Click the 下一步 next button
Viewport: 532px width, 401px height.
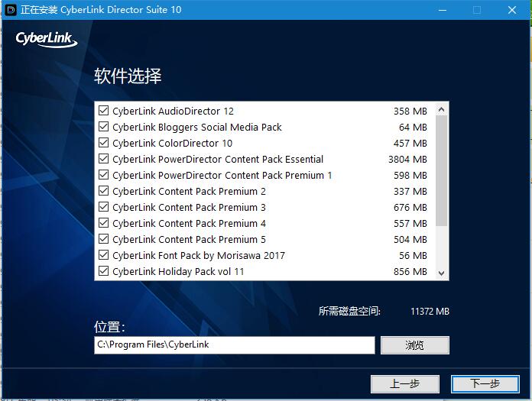(485, 383)
